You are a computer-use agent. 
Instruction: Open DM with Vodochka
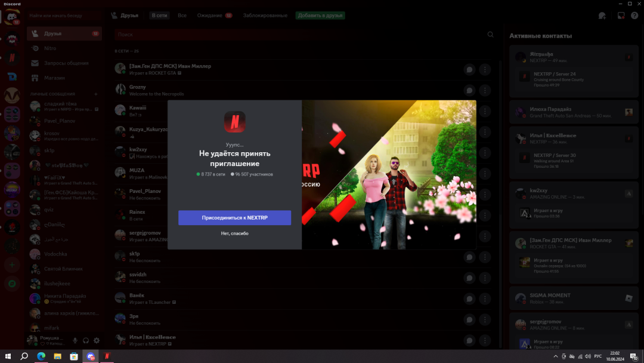click(64, 254)
